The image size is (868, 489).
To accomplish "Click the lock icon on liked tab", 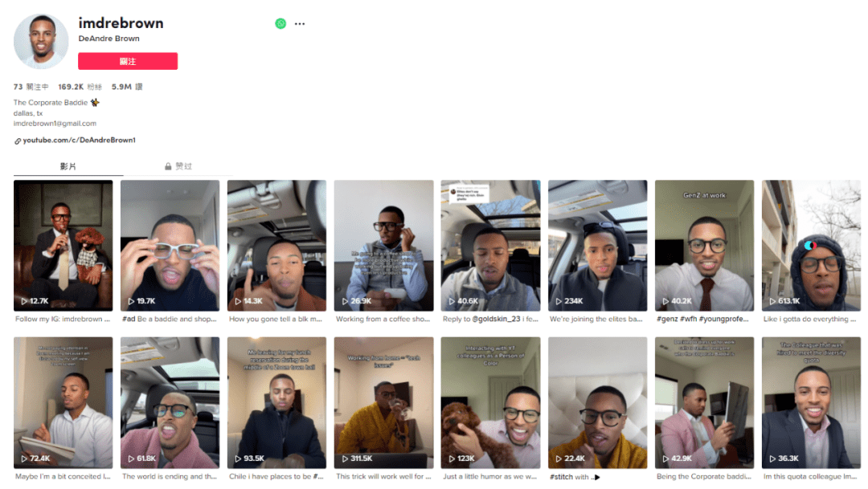I will 168,166.
